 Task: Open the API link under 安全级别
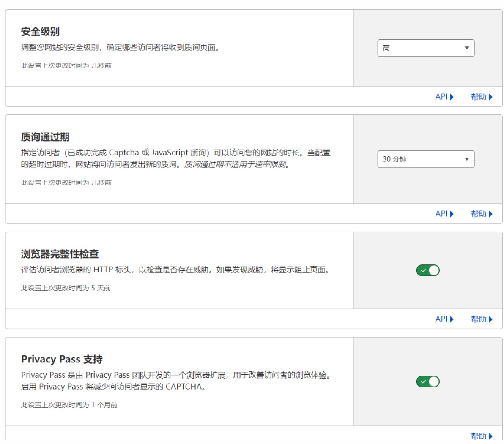pyautogui.click(x=441, y=97)
